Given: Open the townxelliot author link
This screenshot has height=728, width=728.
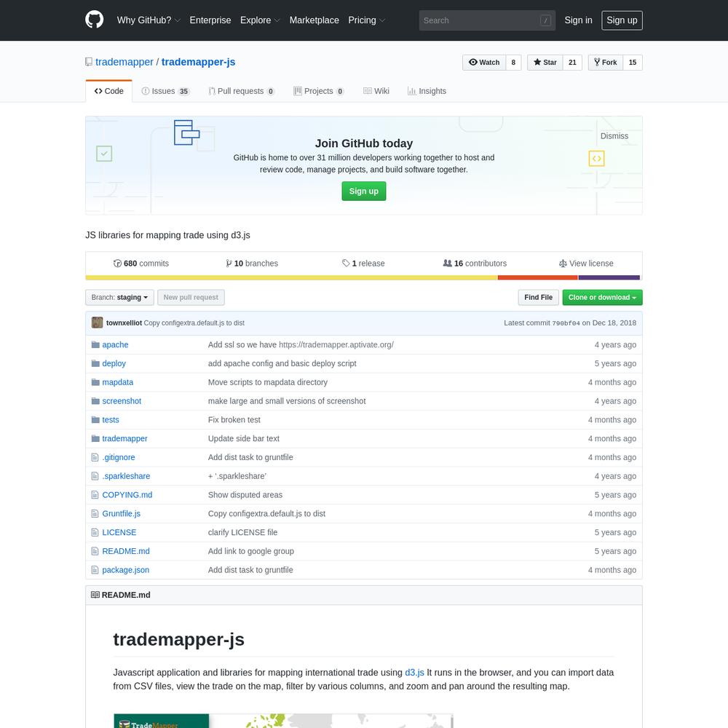Looking at the screenshot, I should click(x=124, y=323).
